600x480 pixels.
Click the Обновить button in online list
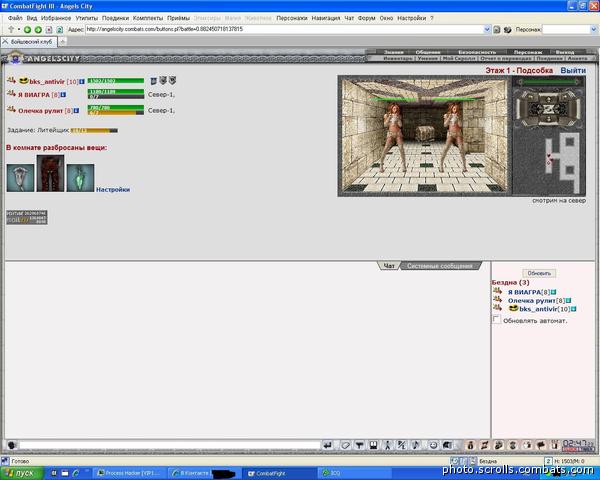click(x=539, y=273)
